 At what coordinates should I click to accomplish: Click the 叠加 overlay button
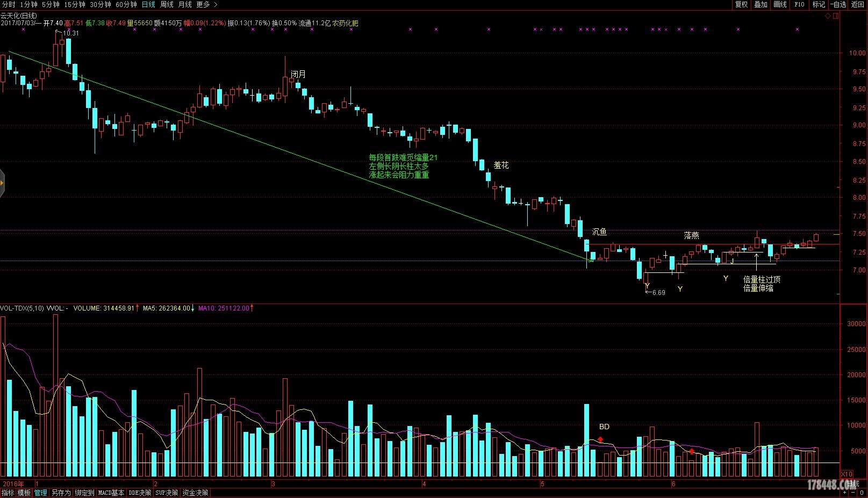[761, 4]
